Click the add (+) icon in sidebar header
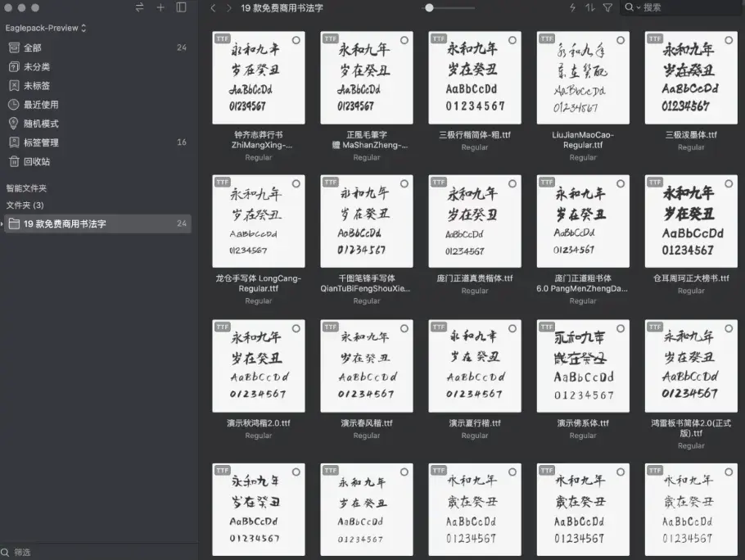 (x=160, y=7)
